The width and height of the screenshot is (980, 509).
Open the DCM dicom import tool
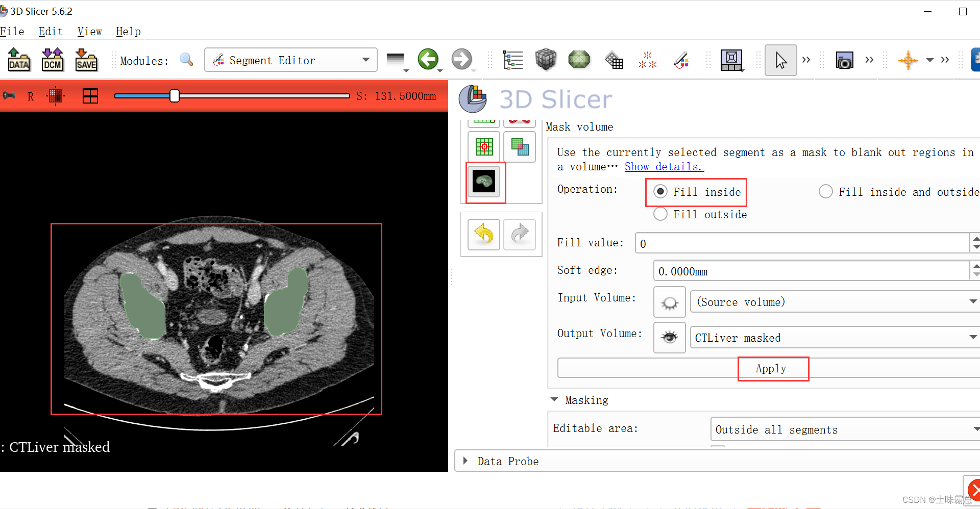53,60
